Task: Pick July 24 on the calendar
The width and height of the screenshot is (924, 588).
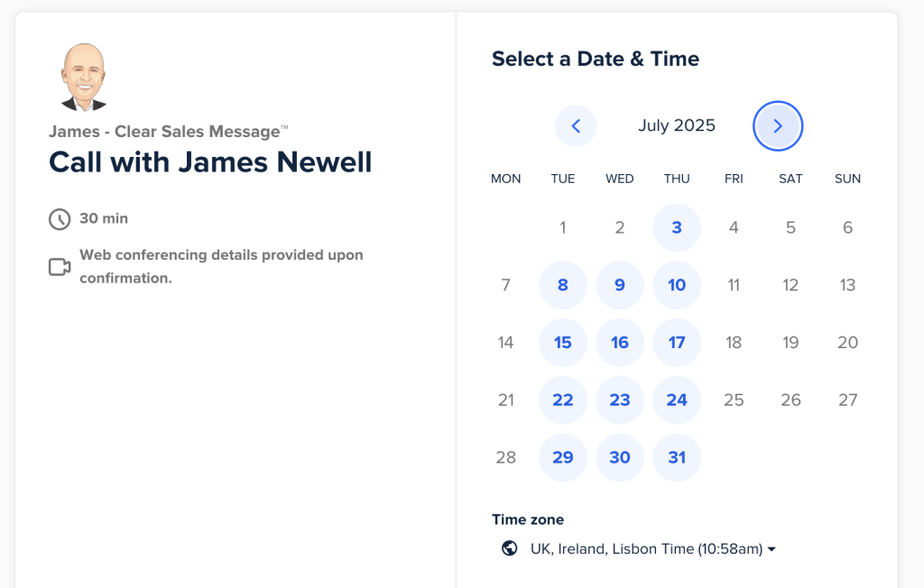Action: pyautogui.click(x=677, y=400)
